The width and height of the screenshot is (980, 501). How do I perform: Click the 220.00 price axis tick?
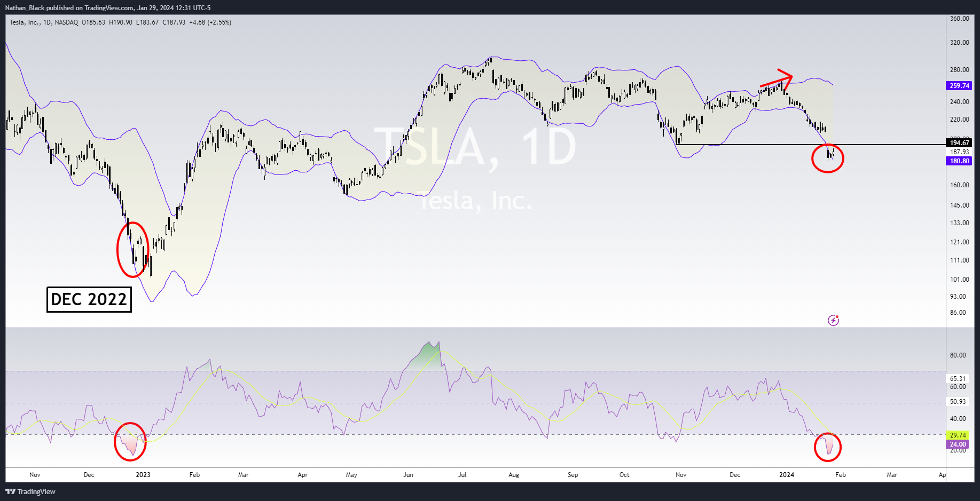(959, 120)
